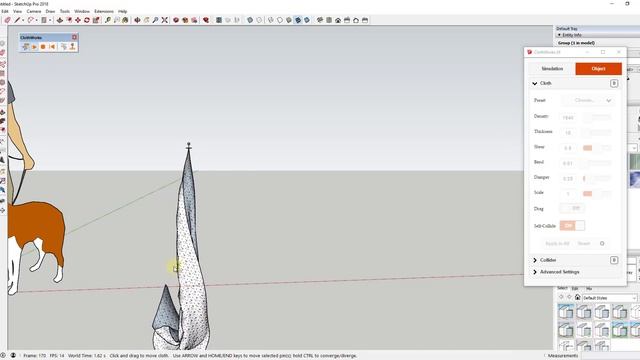Image resolution: width=640 pixels, height=360 pixels.
Task: Select the Tape Measure tool
Action: pyautogui.click(x=107, y=20)
